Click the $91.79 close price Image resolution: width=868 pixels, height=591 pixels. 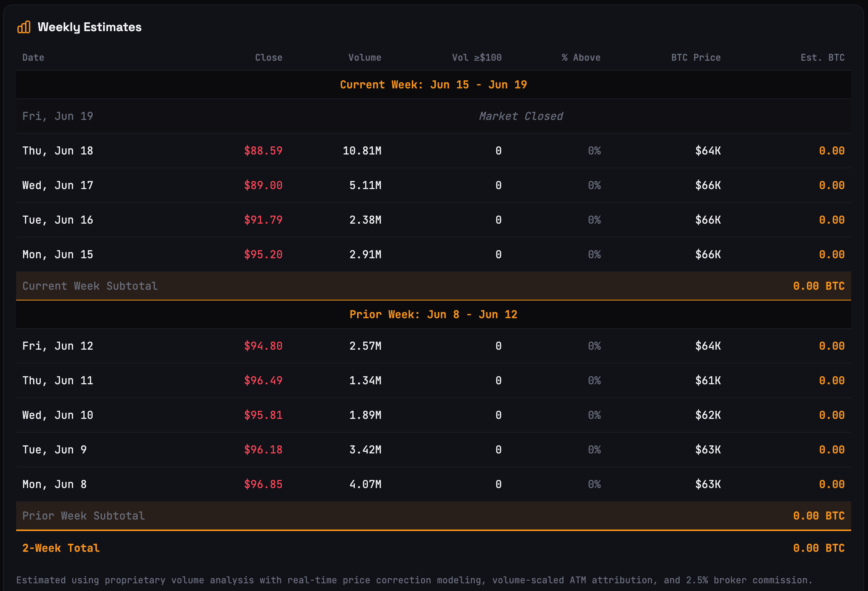click(263, 220)
